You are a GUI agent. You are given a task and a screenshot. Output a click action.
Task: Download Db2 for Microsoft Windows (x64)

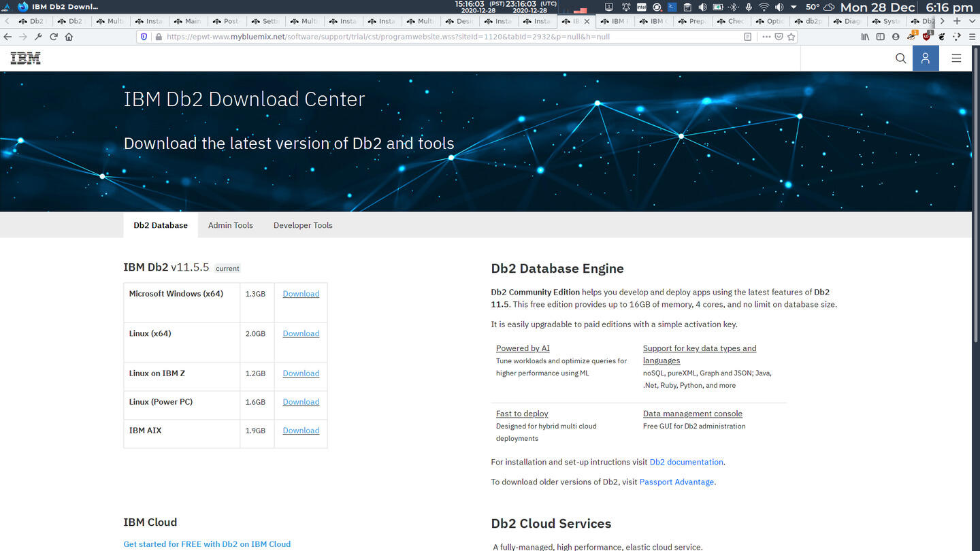301,294
